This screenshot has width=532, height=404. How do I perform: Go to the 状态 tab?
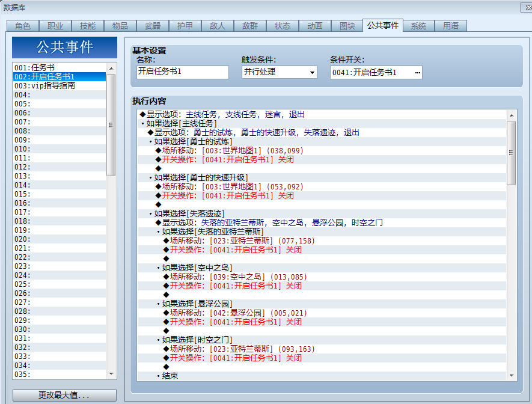coord(283,26)
